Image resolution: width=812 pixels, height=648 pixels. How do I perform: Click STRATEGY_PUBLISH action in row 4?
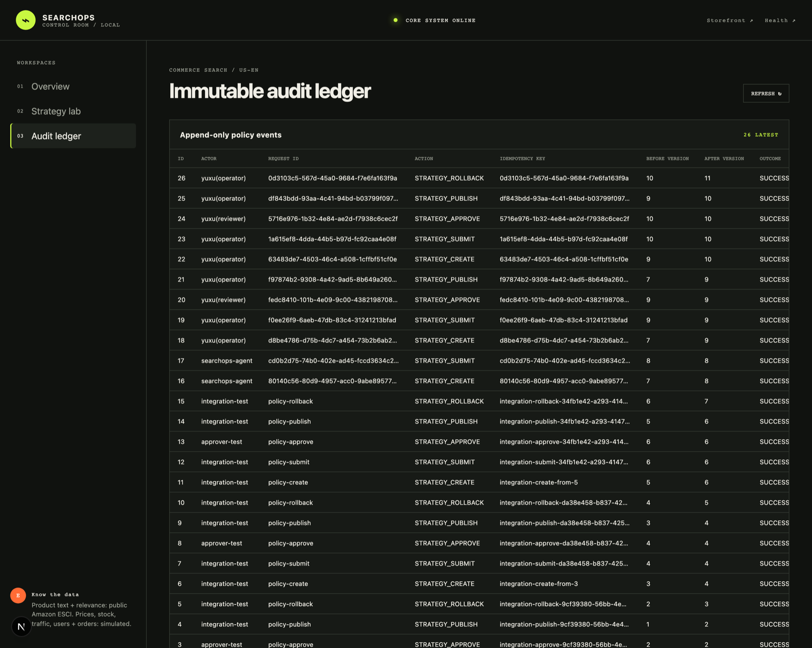446,625
